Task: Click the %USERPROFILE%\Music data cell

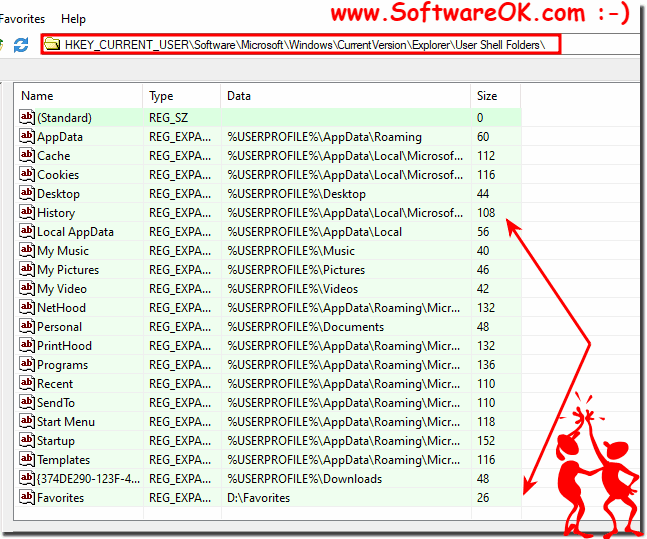Action: 291,251
